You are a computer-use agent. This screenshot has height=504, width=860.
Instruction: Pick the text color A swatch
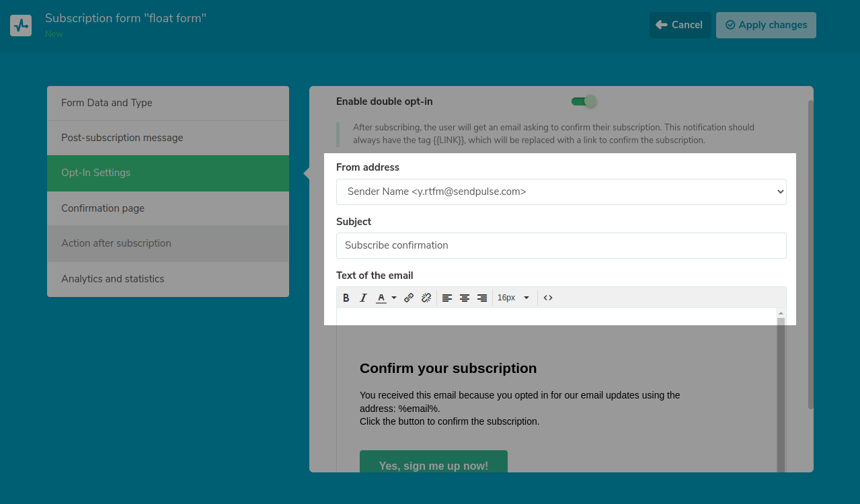[x=381, y=298]
